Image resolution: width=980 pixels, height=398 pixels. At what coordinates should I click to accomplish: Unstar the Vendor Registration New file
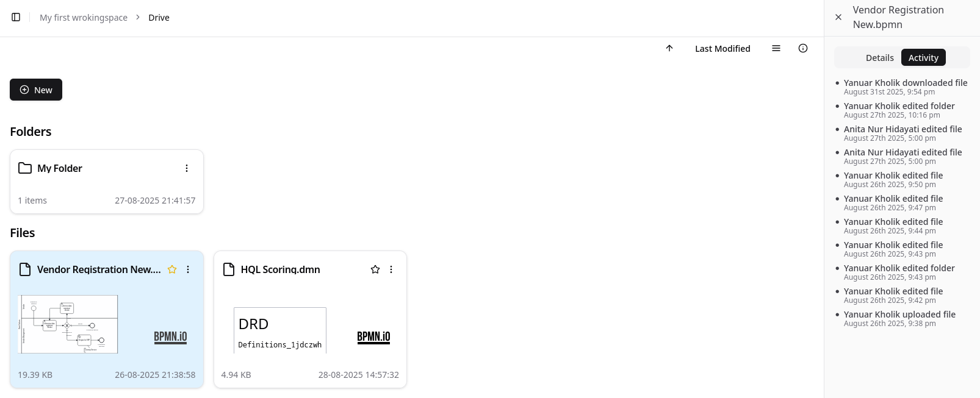(172, 269)
